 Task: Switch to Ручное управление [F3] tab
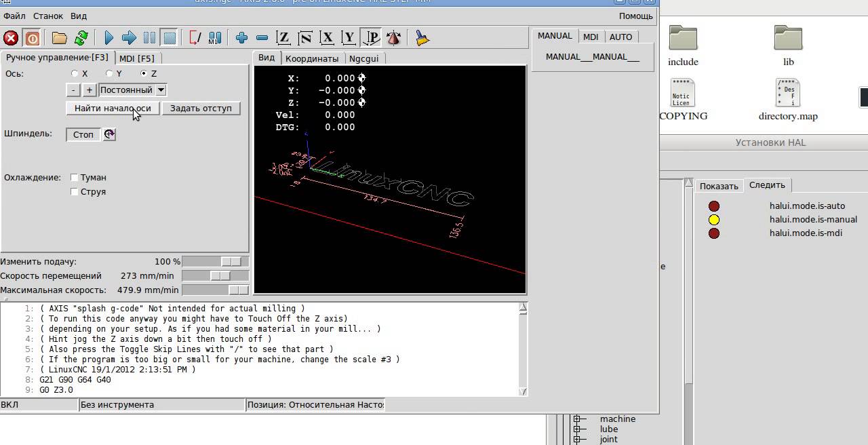tap(57, 58)
